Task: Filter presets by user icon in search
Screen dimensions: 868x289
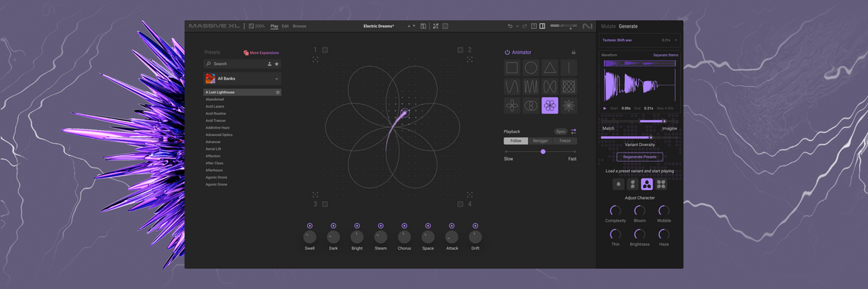Action: pos(269,64)
